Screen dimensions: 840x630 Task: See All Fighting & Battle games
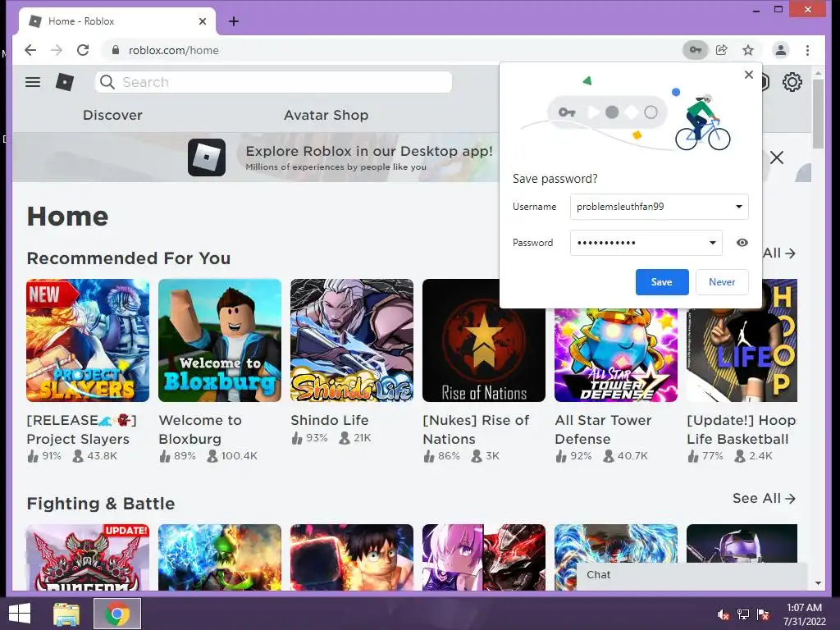(x=764, y=498)
